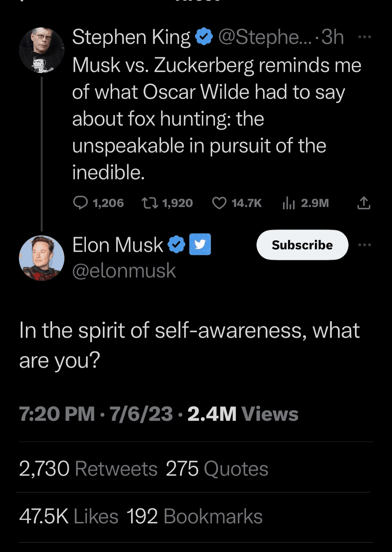The image size is (392, 552).
Task: Click the Twitter bird affiliation badge
Action: click(200, 244)
